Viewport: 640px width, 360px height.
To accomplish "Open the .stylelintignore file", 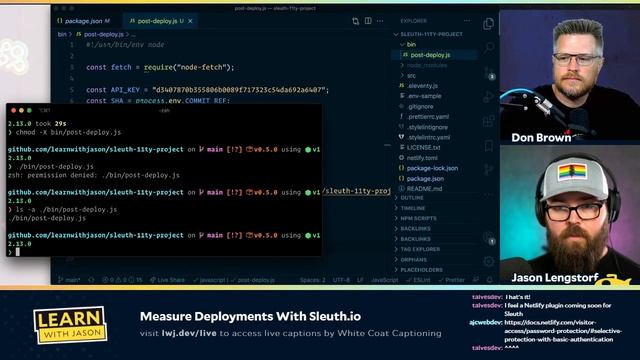I will [427, 127].
